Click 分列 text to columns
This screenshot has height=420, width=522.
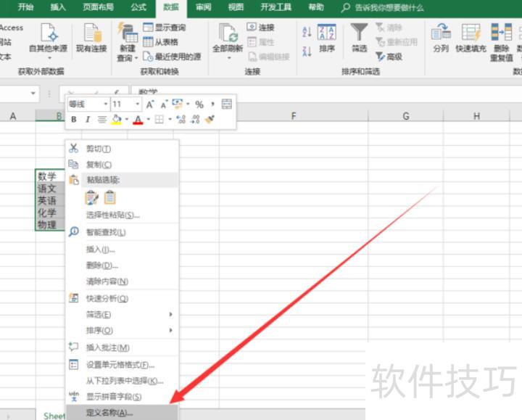(x=441, y=38)
